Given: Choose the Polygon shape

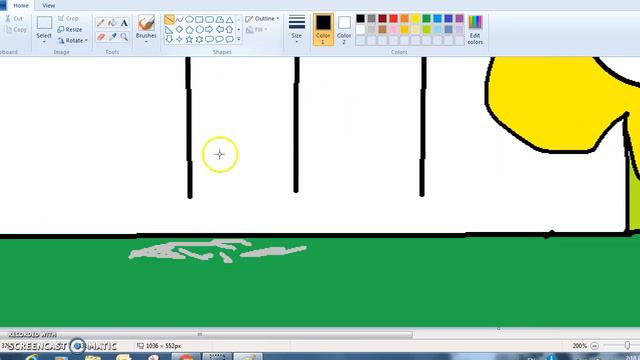Looking at the screenshot, I should 220,19.
